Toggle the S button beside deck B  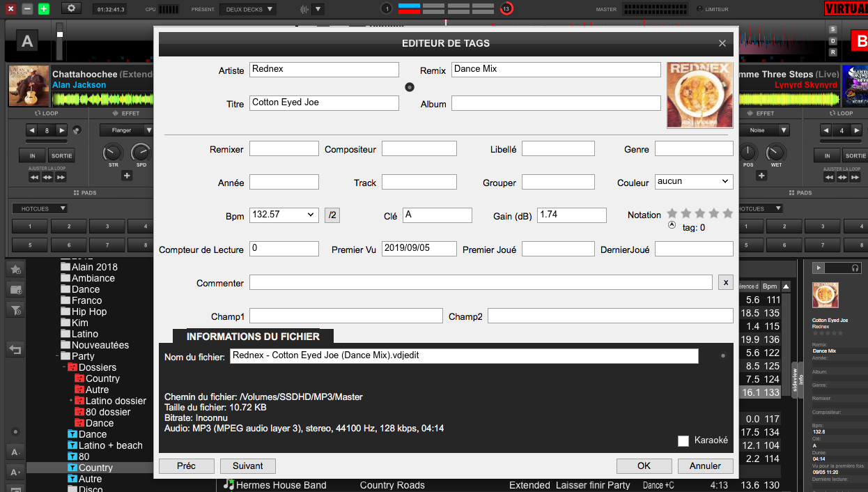[x=832, y=29]
